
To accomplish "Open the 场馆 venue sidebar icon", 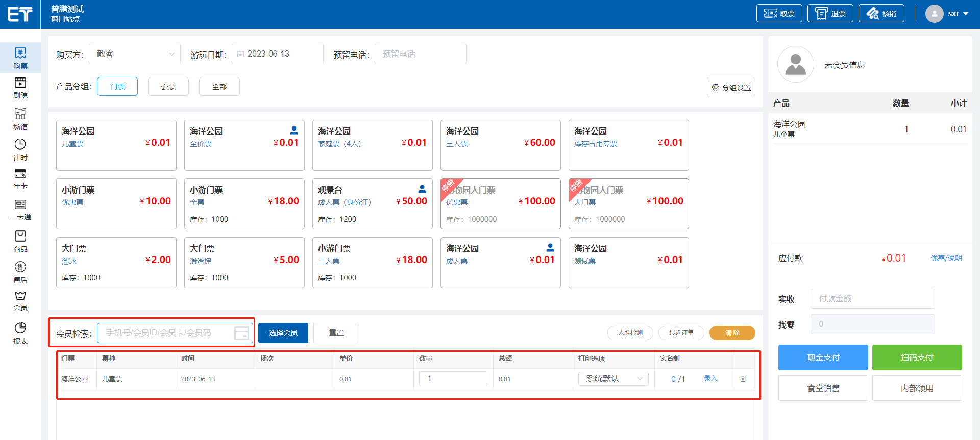I will tap(20, 114).
